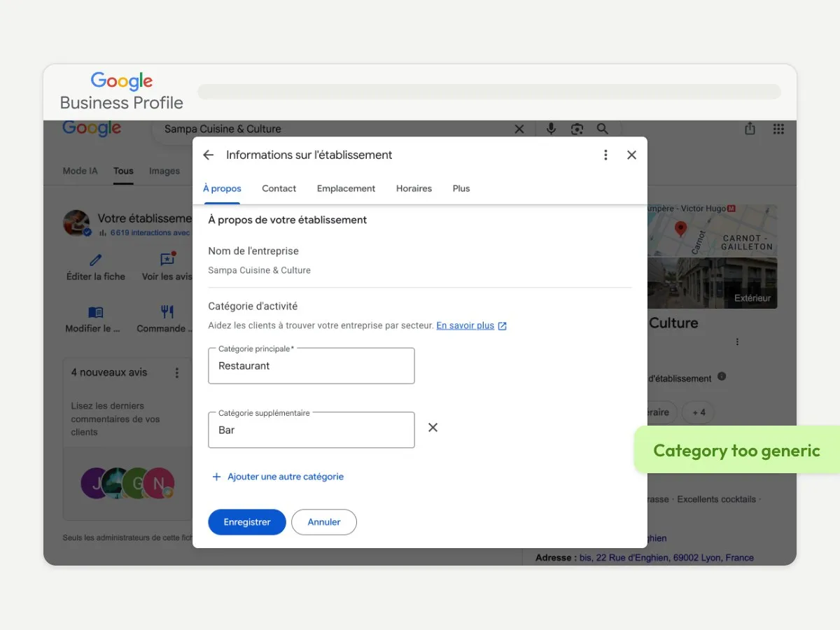Start voice search with the microphone icon
This screenshot has height=630, width=840.
[551, 129]
